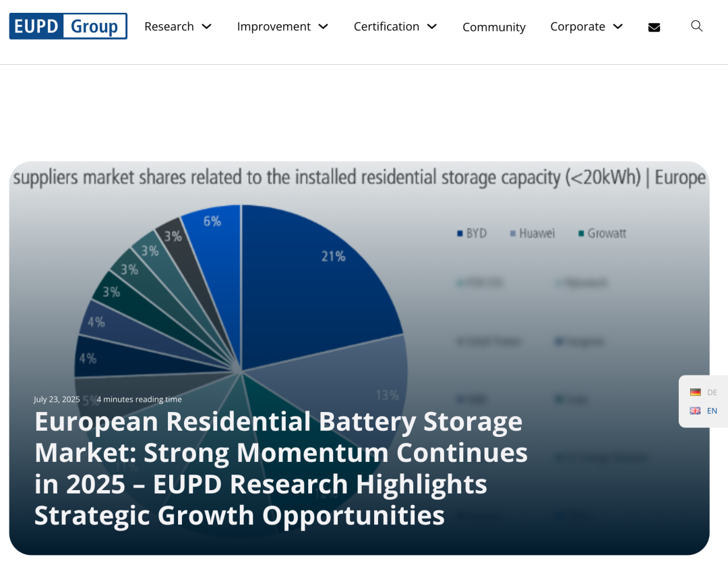This screenshot has width=728, height=567.
Task: Expand the Research dropdown chevron
Action: 207,26
